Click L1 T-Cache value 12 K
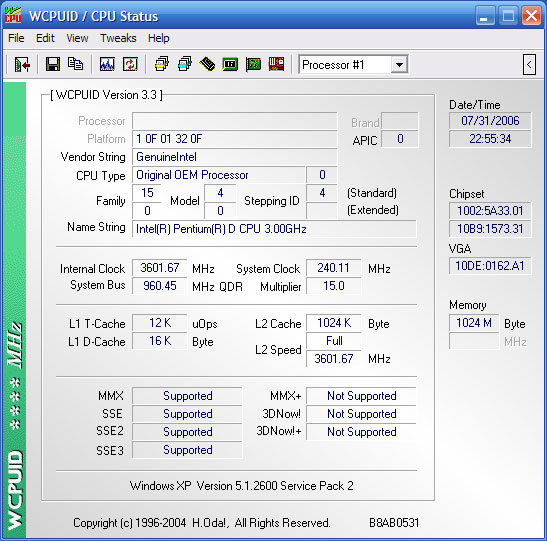547x541 pixels. (x=160, y=323)
